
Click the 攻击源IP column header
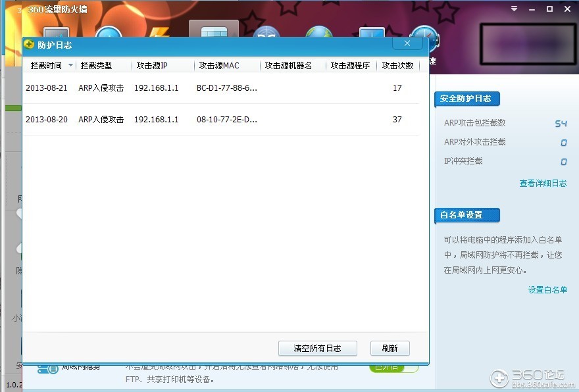(x=152, y=66)
